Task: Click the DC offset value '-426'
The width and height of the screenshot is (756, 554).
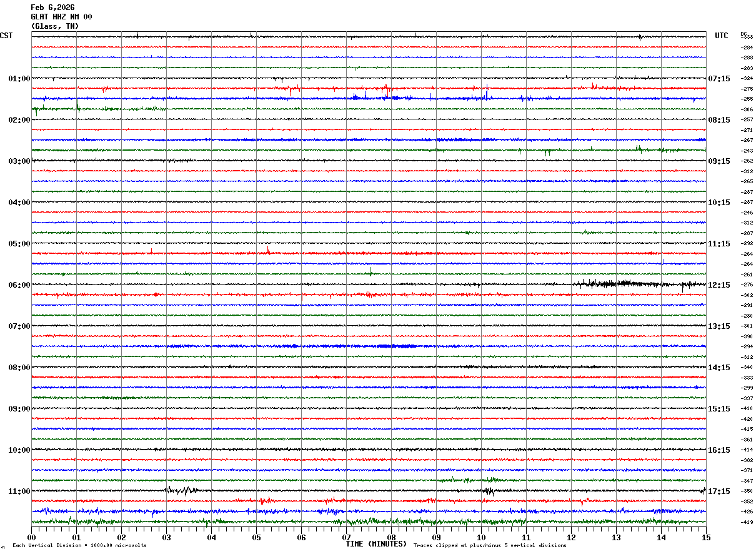Action: tap(747, 511)
